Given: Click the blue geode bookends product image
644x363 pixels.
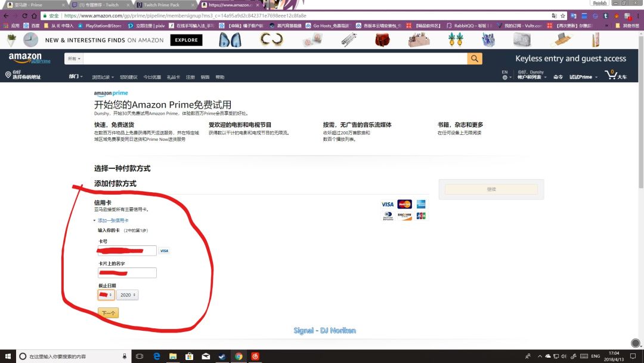Looking at the screenshot, I should 230,40.
